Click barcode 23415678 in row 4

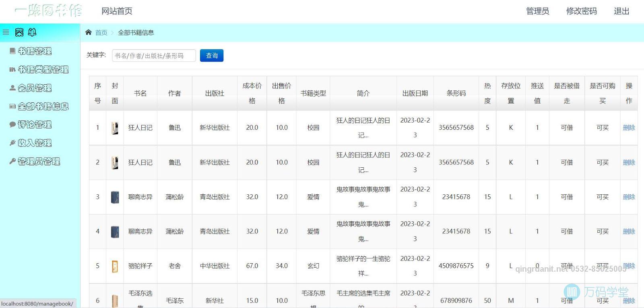click(456, 231)
